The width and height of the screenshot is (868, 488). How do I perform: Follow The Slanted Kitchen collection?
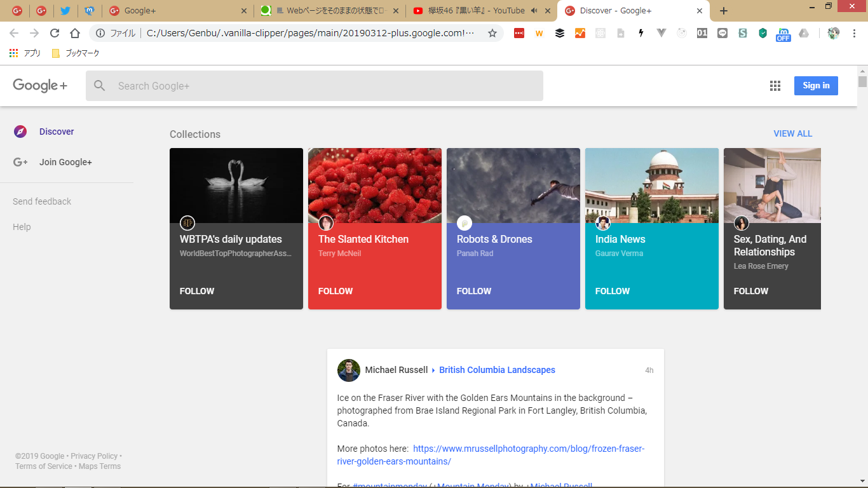pos(336,291)
